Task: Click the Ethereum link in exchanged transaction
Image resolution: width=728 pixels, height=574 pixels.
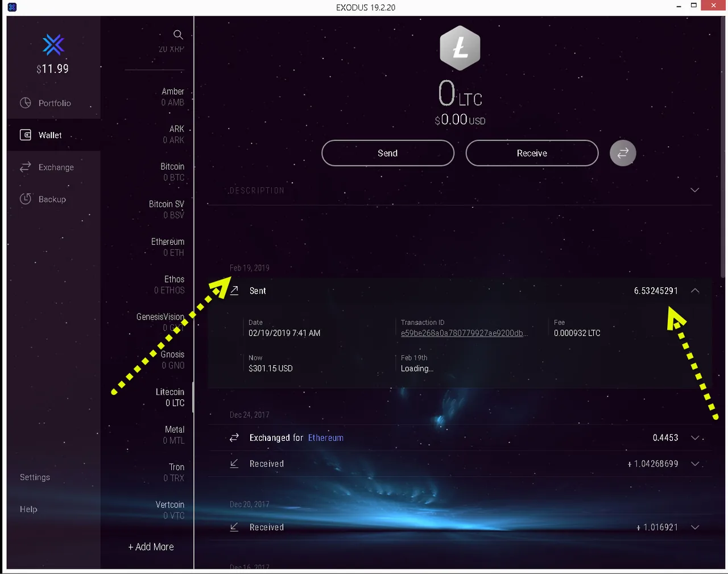Action: tap(326, 437)
